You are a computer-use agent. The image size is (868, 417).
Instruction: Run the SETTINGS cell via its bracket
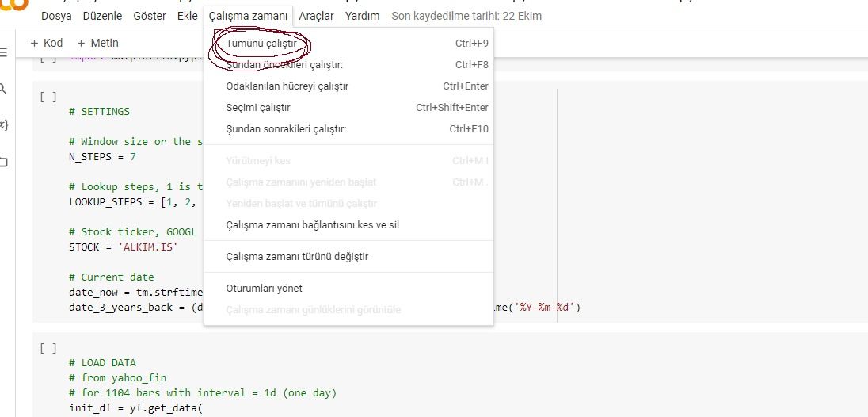[48, 97]
